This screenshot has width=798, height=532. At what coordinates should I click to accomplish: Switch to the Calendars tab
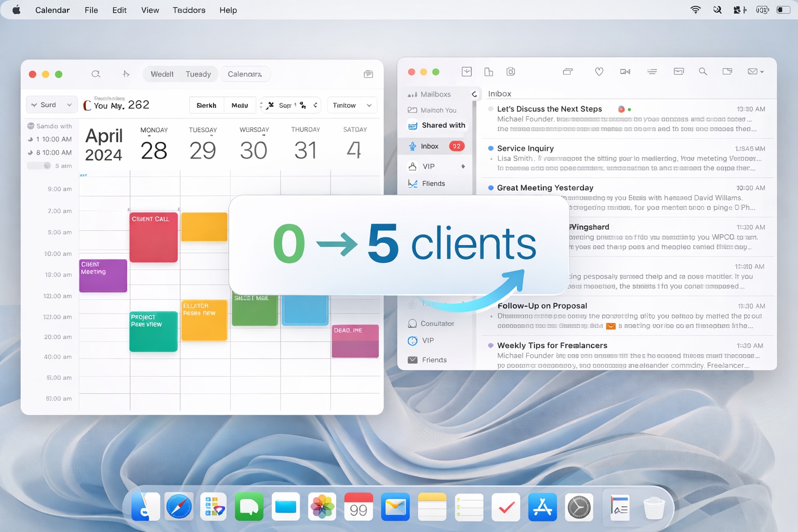[x=245, y=74]
